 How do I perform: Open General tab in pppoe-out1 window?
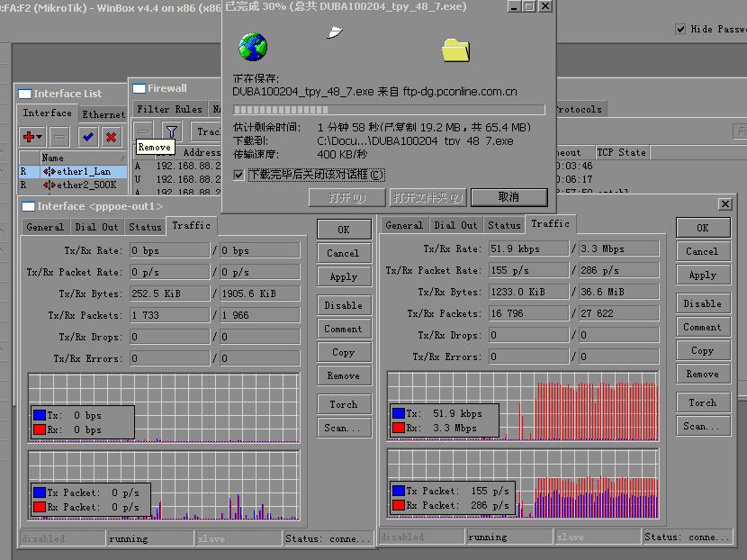coord(45,227)
